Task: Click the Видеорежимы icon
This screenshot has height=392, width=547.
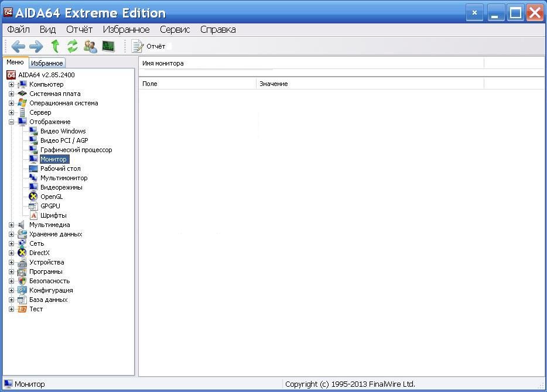Action: (x=33, y=187)
